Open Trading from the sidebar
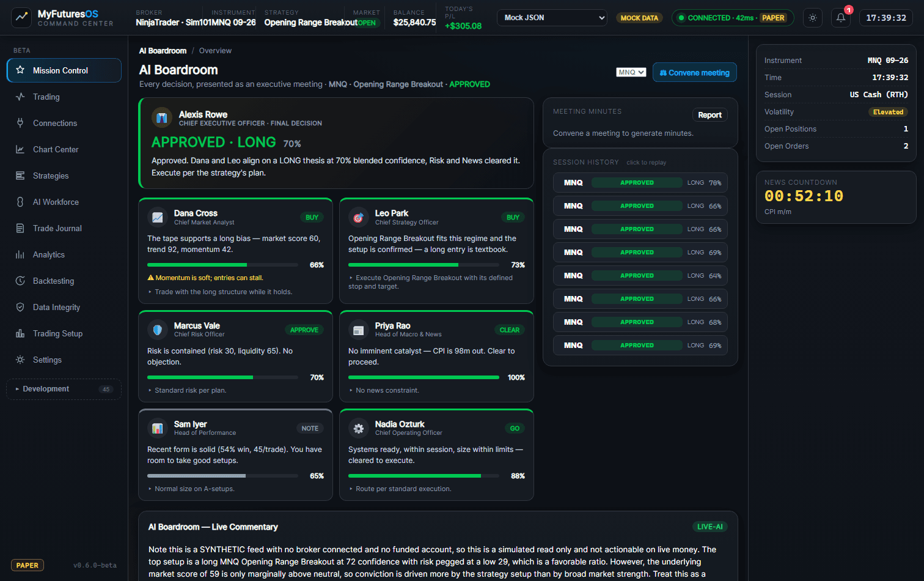The height and width of the screenshot is (581, 924). [64, 97]
